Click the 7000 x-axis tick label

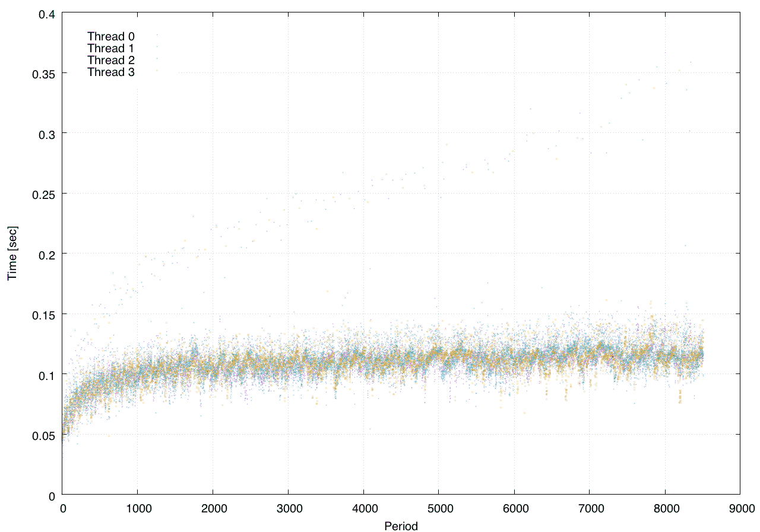[589, 508]
